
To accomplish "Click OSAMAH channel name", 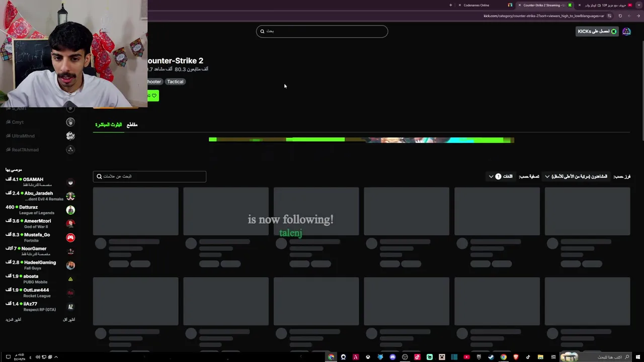I will pos(33,179).
